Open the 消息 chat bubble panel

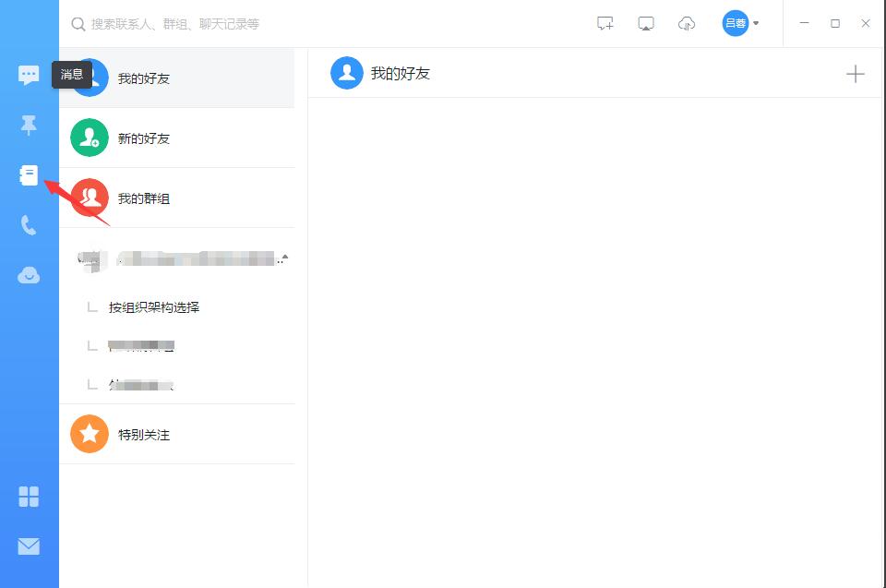28,75
